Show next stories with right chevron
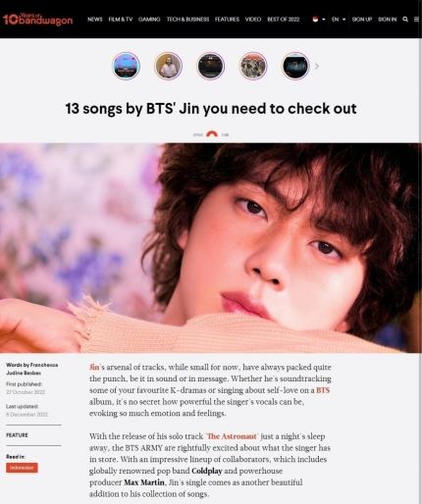The image size is (422, 504). click(x=317, y=67)
